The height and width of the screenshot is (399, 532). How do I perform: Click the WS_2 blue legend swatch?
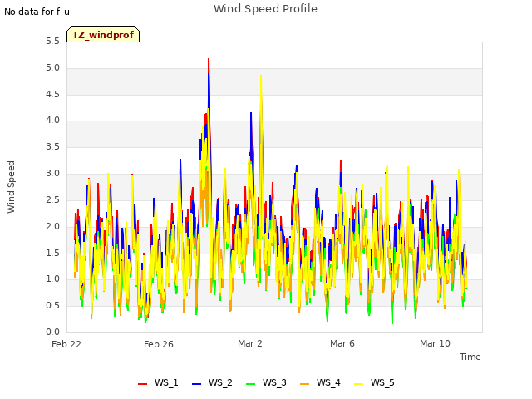[x=196, y=384]
